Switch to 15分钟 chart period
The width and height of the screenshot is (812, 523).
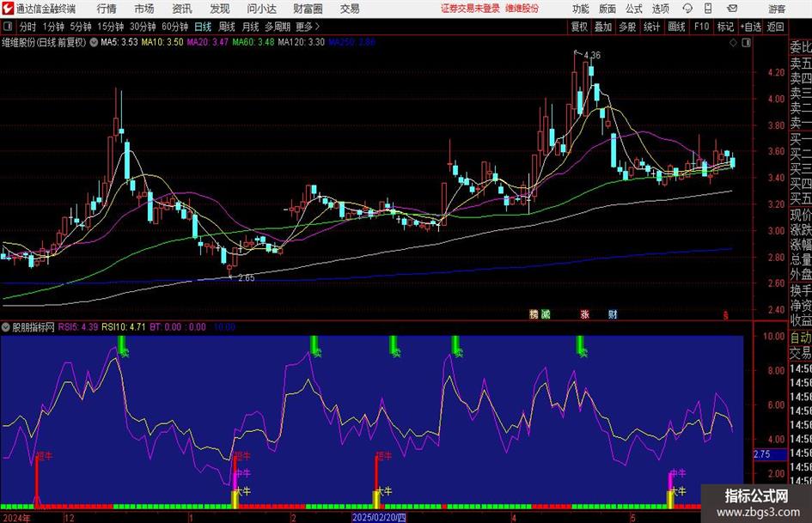click(110, 27)
